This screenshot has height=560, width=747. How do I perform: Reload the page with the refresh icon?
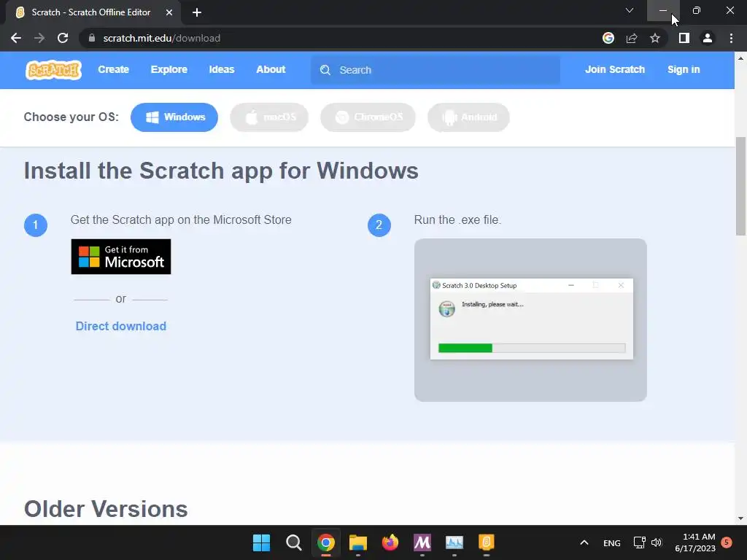coord(63,38)
